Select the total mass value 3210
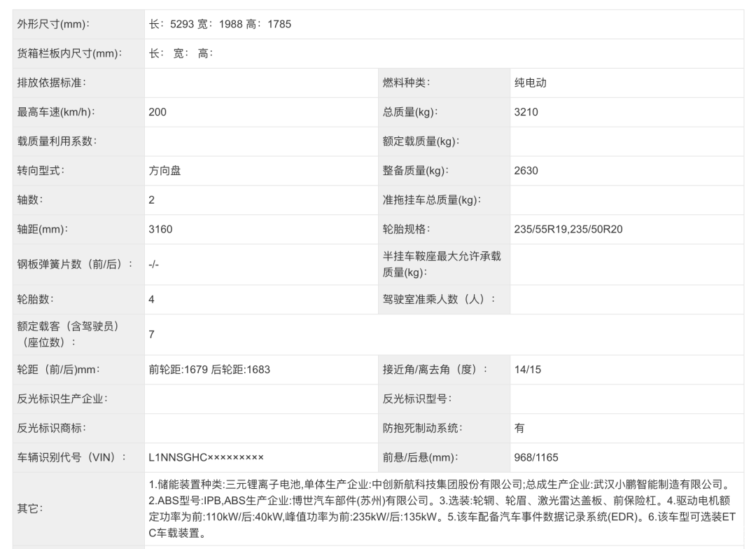Screen dimensions: 756x549 click(x=526, y=112)
